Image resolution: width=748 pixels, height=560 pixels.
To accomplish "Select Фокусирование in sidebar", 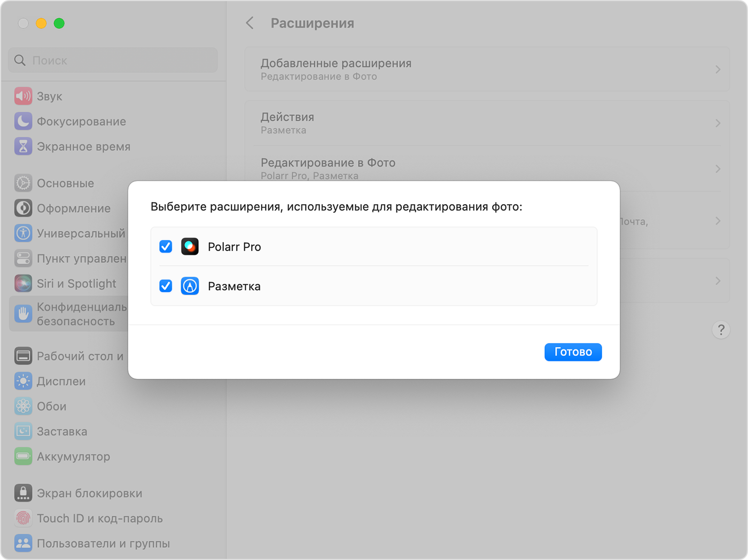I will pos(81,122).
